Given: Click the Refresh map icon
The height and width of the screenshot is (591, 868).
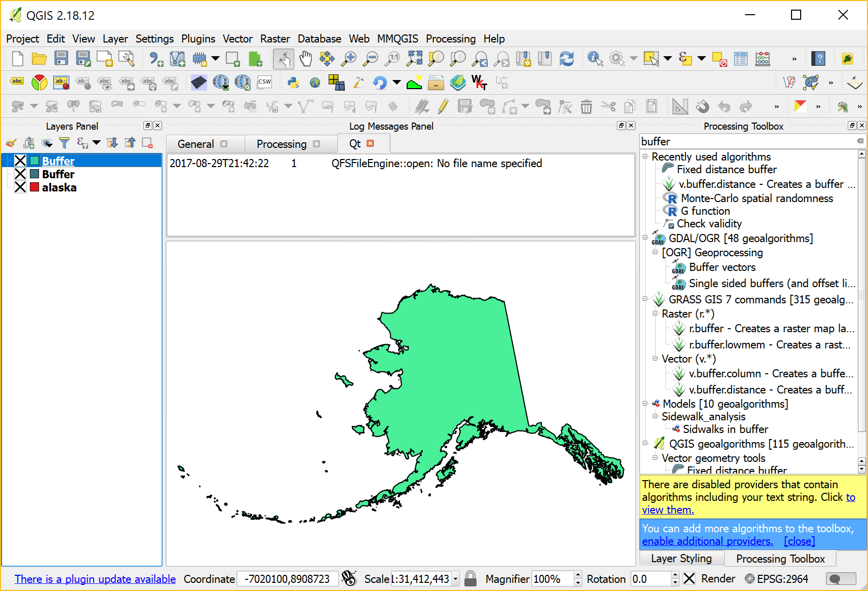Looking at the screenshot, I should [x=566, y=59].
